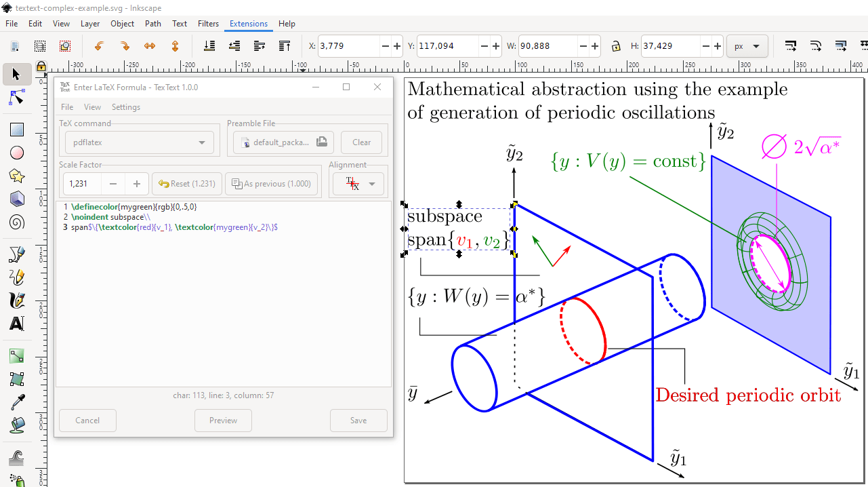The image size is (868, 487).
Task: Select the Star tool
Action: (16, 176)
